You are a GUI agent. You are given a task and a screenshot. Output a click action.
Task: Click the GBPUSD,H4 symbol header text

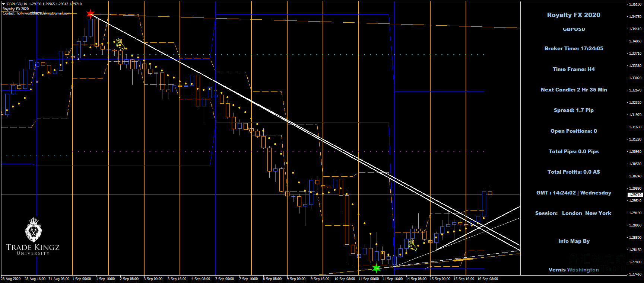[17, 4]
